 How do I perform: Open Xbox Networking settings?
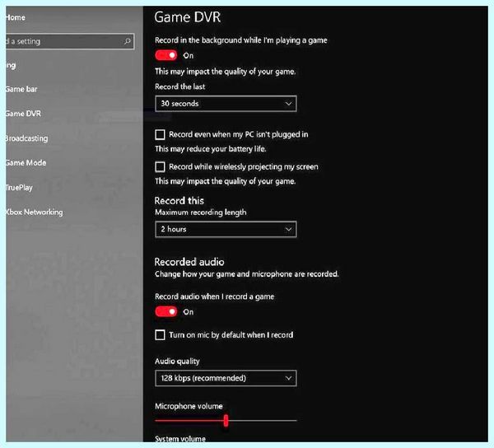[x=34, y=212]
